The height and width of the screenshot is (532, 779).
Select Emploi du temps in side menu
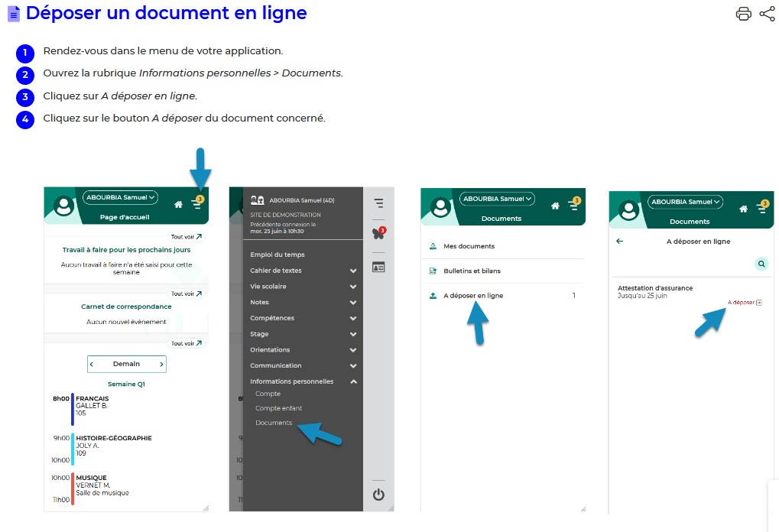[277, 255]
